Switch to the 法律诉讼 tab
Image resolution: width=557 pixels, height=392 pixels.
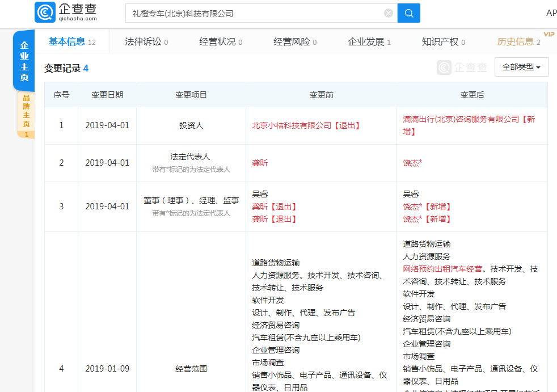[146, 41]
